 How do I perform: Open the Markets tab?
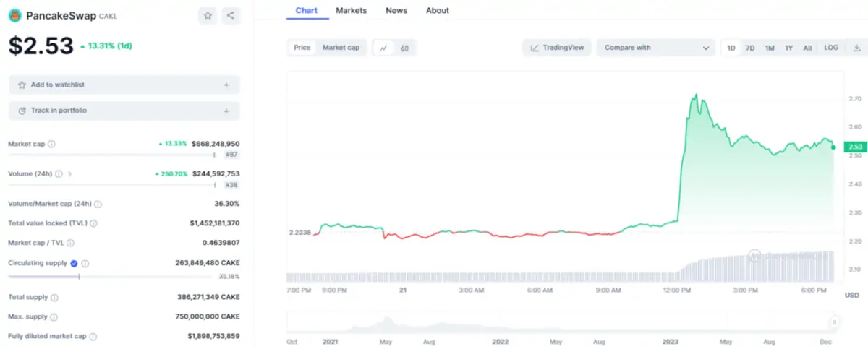352,11
